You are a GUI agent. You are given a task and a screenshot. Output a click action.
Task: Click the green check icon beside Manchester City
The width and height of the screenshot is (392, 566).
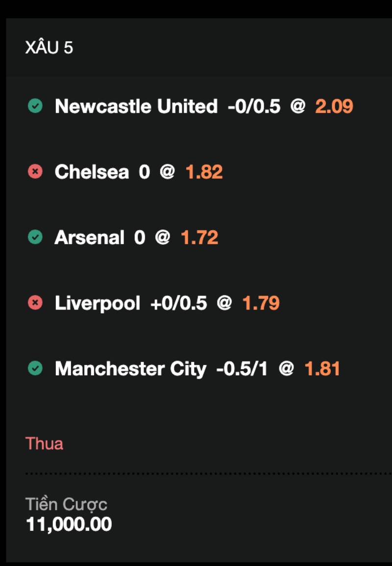tap(35, 368)
